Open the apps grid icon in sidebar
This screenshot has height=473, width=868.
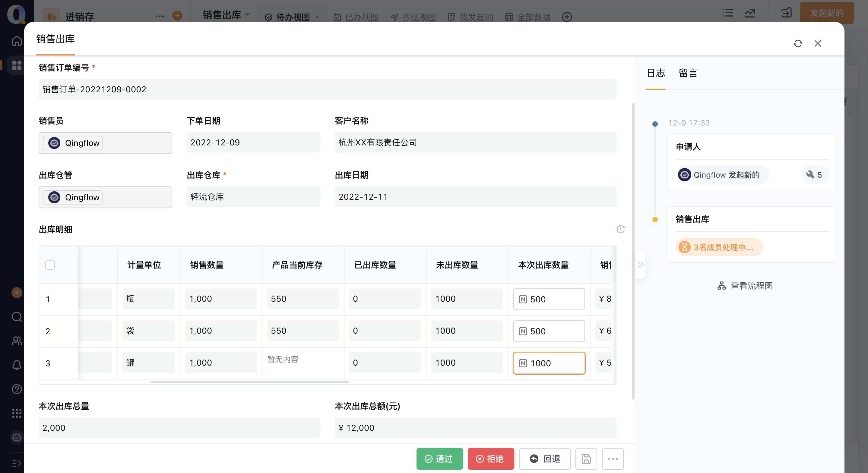(17, 65)
